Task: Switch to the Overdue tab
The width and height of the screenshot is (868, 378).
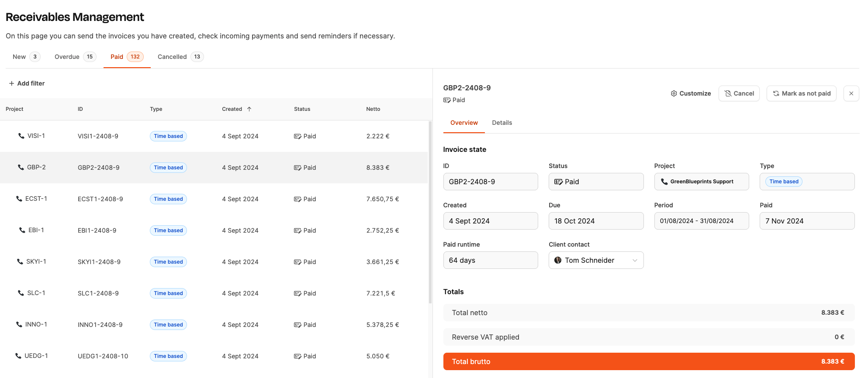Action: [x=75, y=57]
